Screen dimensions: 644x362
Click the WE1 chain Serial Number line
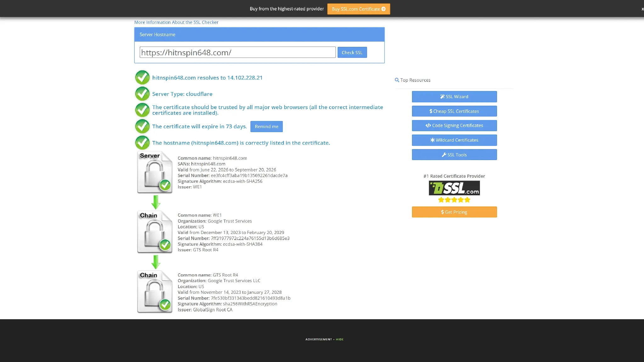234,238
